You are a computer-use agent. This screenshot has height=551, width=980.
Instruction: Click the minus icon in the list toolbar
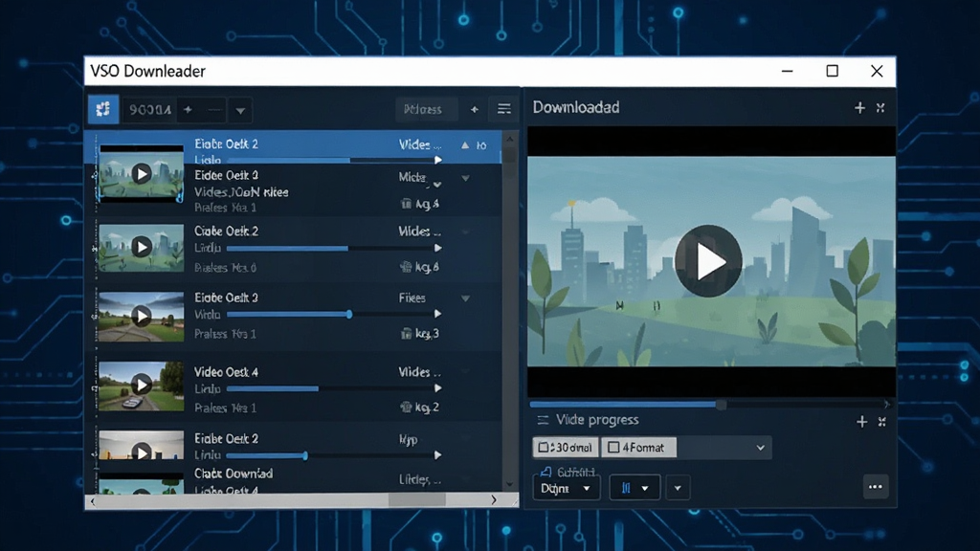[x=214, y=110]
